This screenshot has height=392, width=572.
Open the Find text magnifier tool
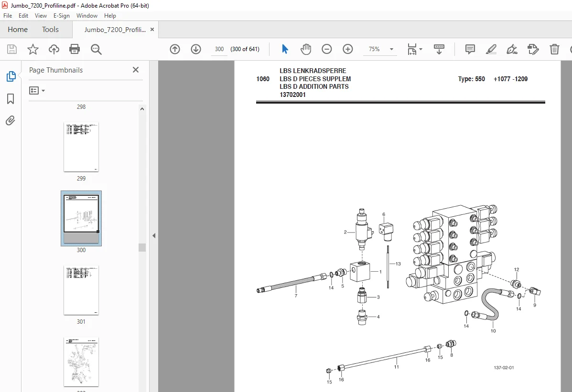click(x=96, y=49)
